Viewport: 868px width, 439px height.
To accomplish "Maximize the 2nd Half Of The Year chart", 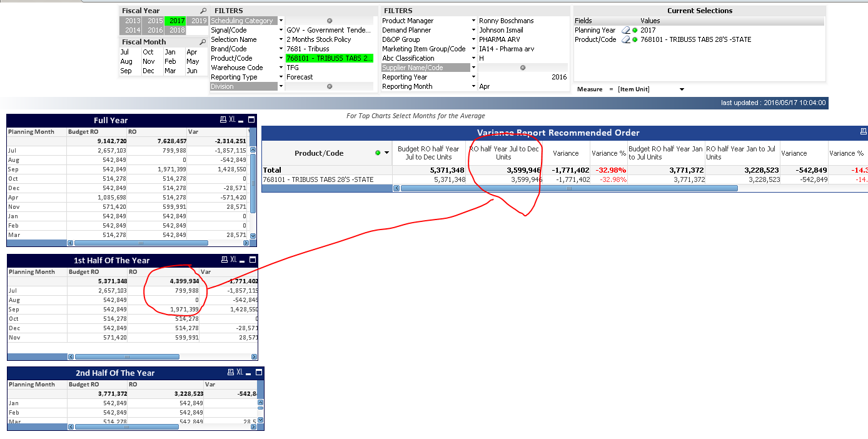I will (x=259, y=372).
